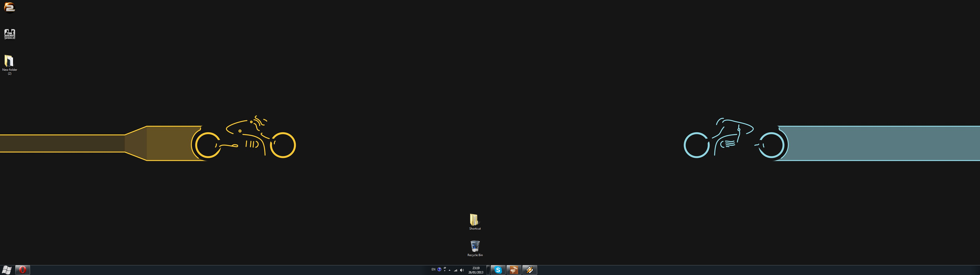
Task: Launch The Secret World desktop icon
Action: point(9,34)
